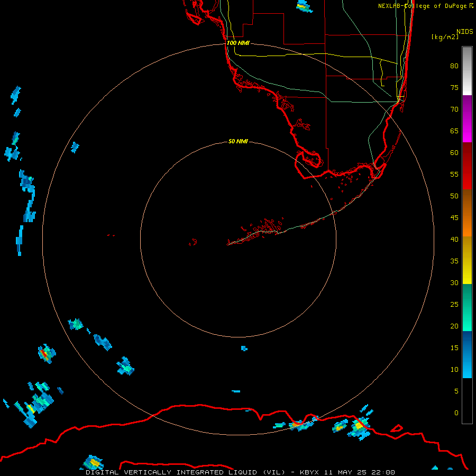
Task: Click the 70 value on the VIL scale
Action: click(x=454, y=109)
